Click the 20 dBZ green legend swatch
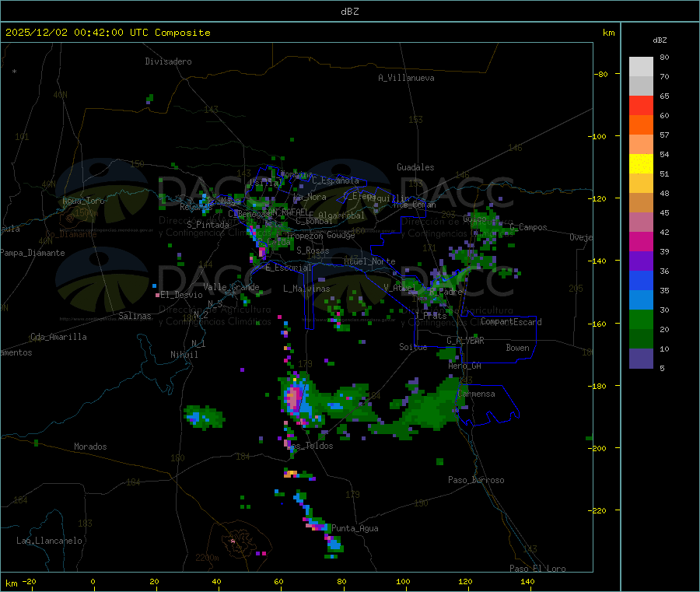This screenshot has width=700, height=592. 641,320
